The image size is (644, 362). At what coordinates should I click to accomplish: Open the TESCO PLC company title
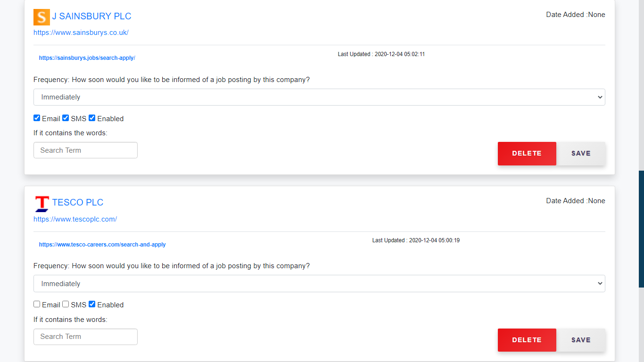78,203
